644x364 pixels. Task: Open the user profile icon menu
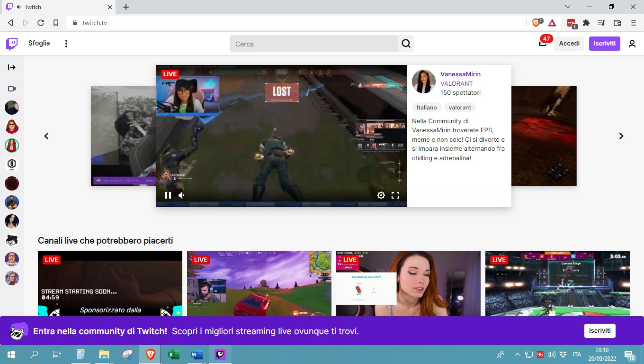point(632,44)
